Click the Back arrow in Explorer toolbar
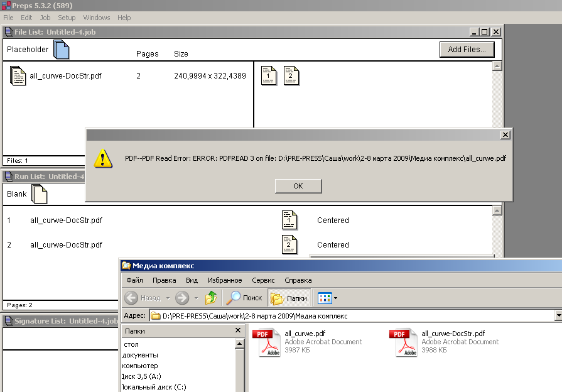Image resolution: width=562 pixels, height=392 pixels. (x=131, y=298)
